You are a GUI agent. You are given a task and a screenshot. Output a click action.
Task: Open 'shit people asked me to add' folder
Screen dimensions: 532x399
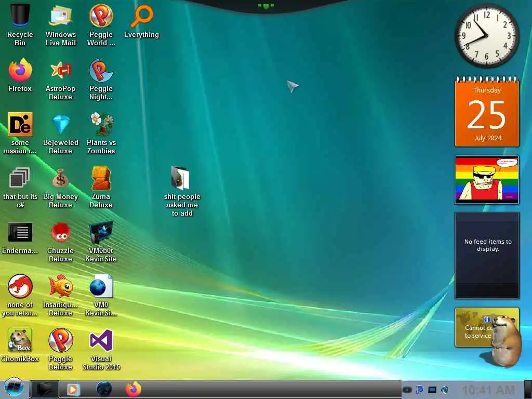(x=182, y=191)
